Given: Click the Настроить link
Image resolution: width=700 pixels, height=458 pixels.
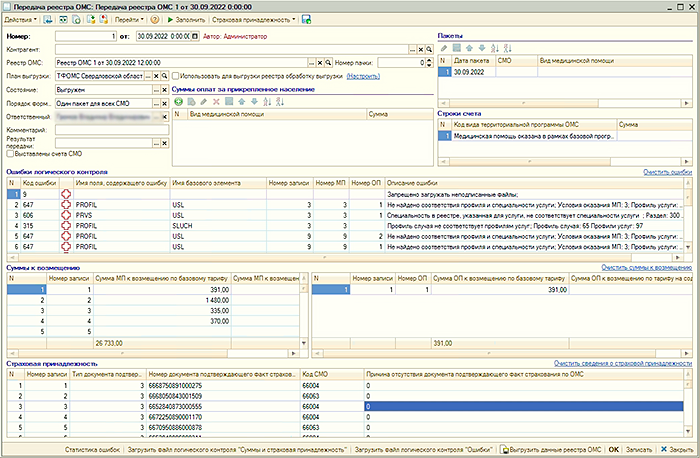Looking at the screenshot, I should (x=363, y=75).
